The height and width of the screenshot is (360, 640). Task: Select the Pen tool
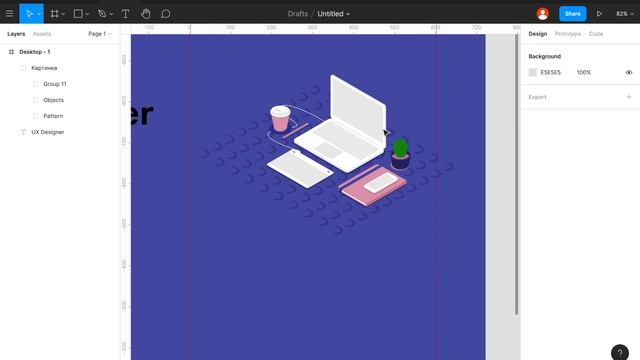pos(102,13)
